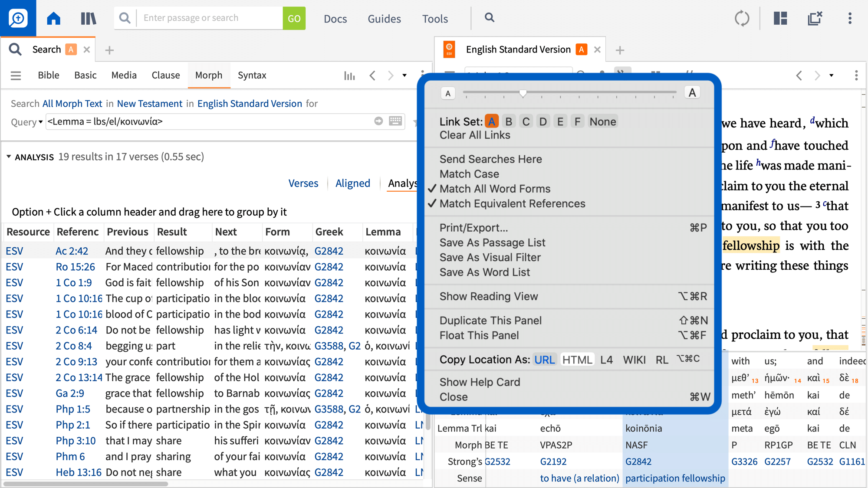The height and width of the screenshot is (488, 868).
Task: Open the ESV panel kebab menu
Action: [x=856, y=75]
